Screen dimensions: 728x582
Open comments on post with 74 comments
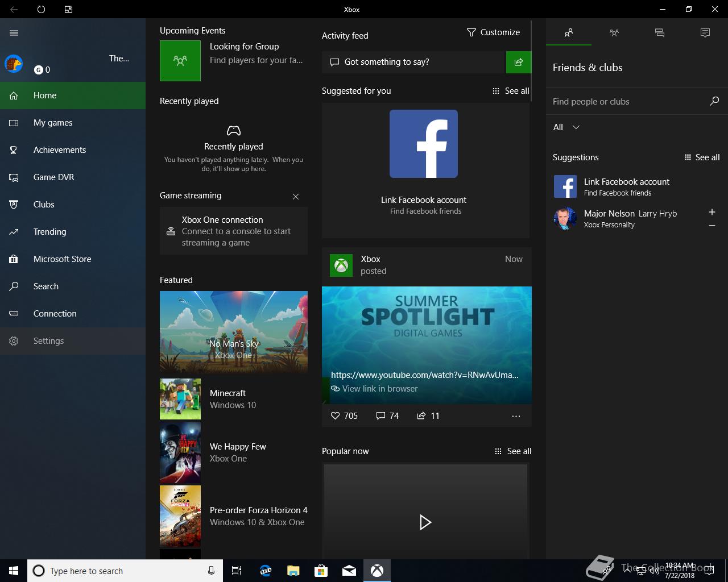tap(387, 416)
